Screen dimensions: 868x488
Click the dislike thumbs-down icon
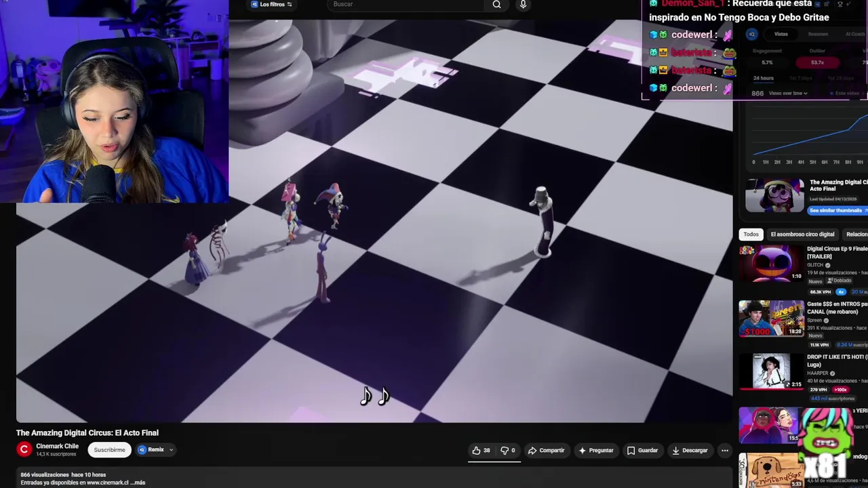click(x=505, y=450)
